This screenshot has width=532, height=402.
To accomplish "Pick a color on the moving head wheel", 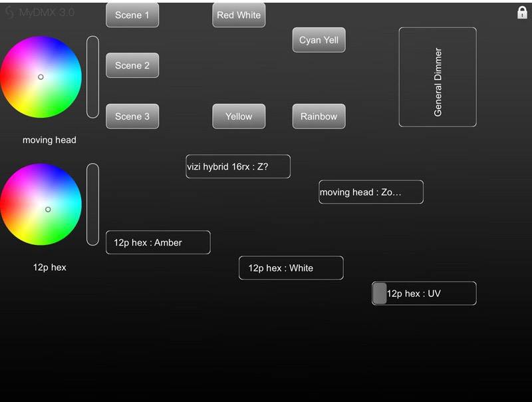I will (41, 77).
